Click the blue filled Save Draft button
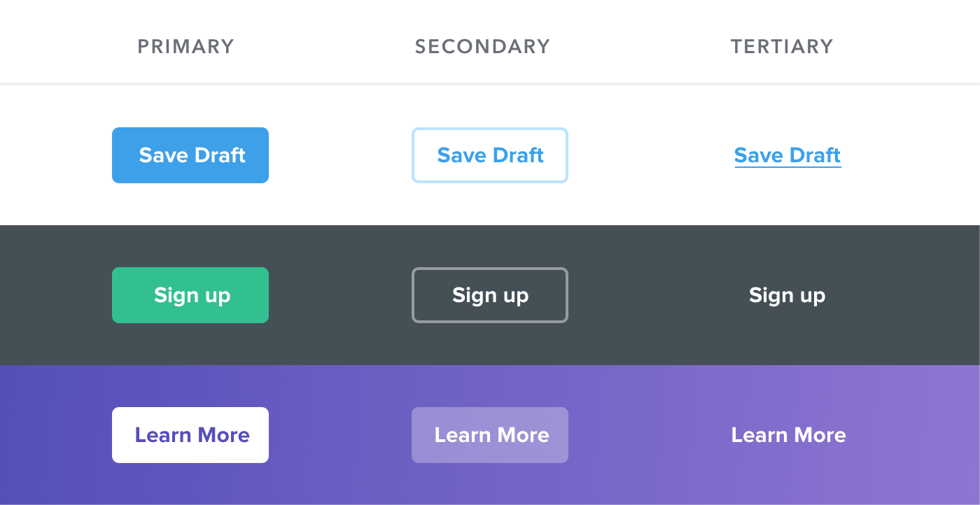 pyautogui.click(x=190, y=155)
